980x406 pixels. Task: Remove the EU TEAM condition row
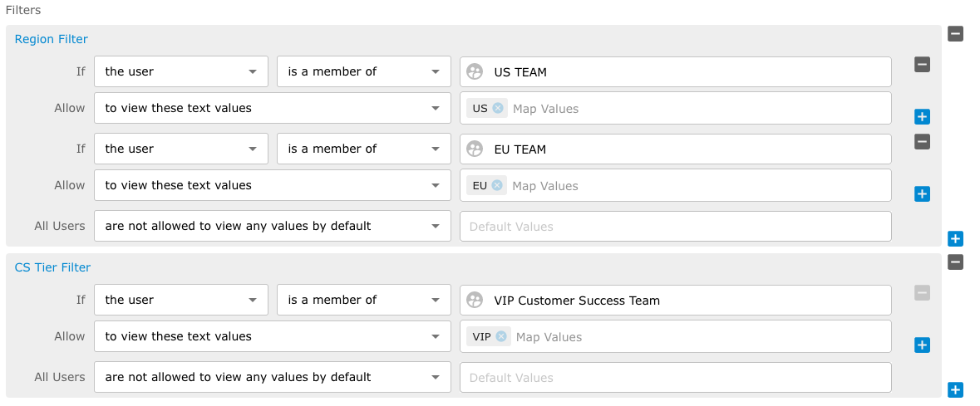pyautogui.click(x=922, y=142)
